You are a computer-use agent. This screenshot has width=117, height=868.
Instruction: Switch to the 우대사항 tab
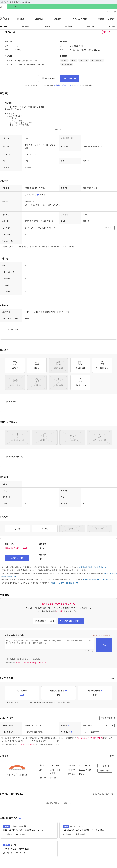(47, 26)
